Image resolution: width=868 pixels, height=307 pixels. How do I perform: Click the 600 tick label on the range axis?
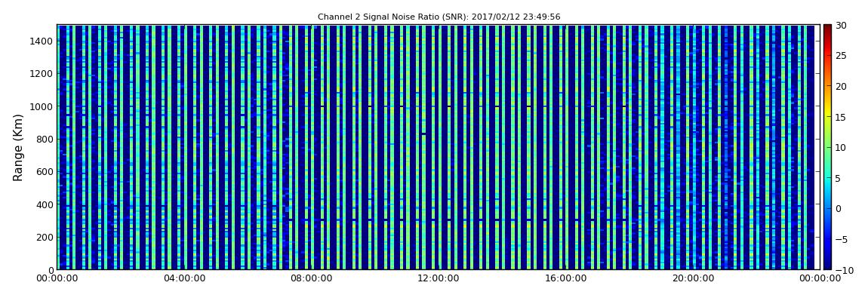click(x=45, y=171)
